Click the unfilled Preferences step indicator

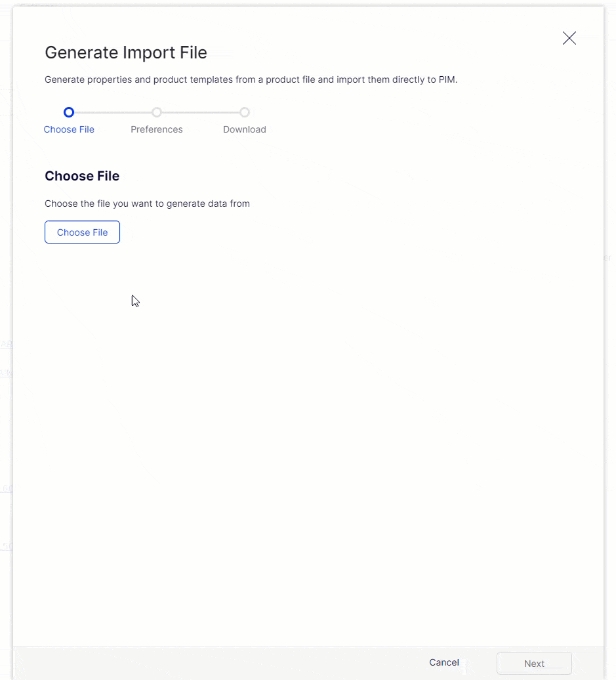click(x=157, y=112)
